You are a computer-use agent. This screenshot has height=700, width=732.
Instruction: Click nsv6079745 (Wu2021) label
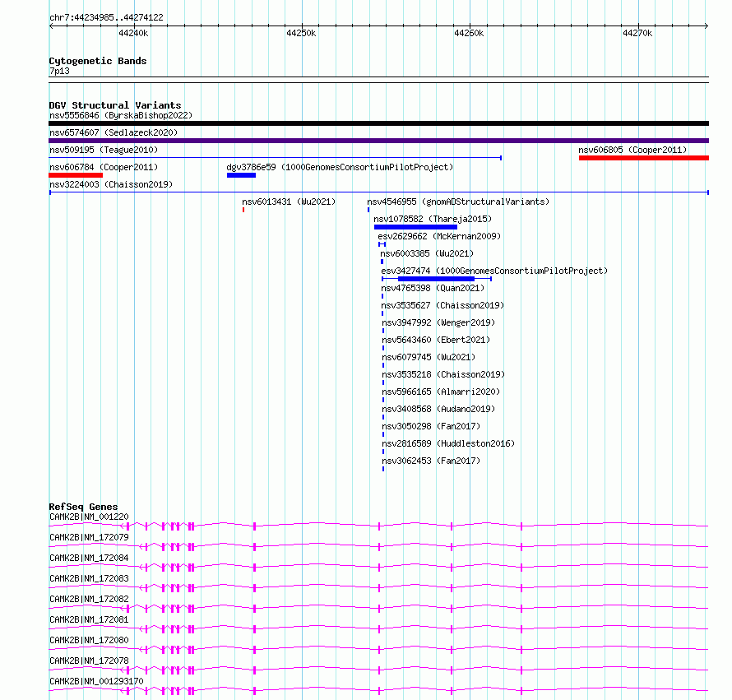click(x=429, y=357)
